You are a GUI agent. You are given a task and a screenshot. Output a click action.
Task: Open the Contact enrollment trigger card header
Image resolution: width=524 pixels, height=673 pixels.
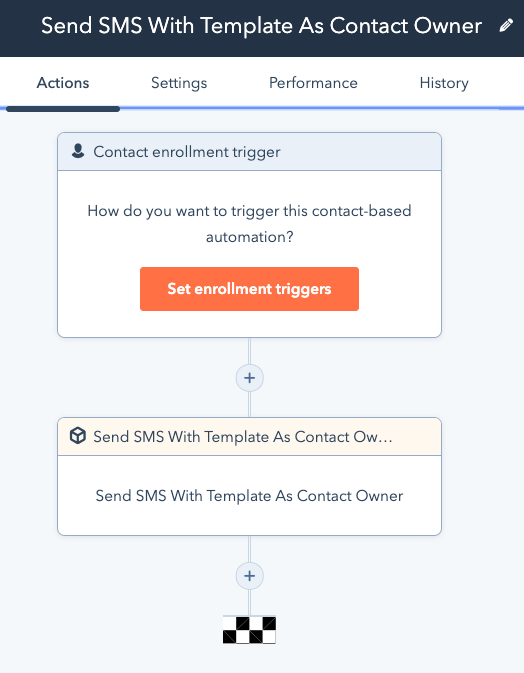pyautogui.click(x=249, y=152)
